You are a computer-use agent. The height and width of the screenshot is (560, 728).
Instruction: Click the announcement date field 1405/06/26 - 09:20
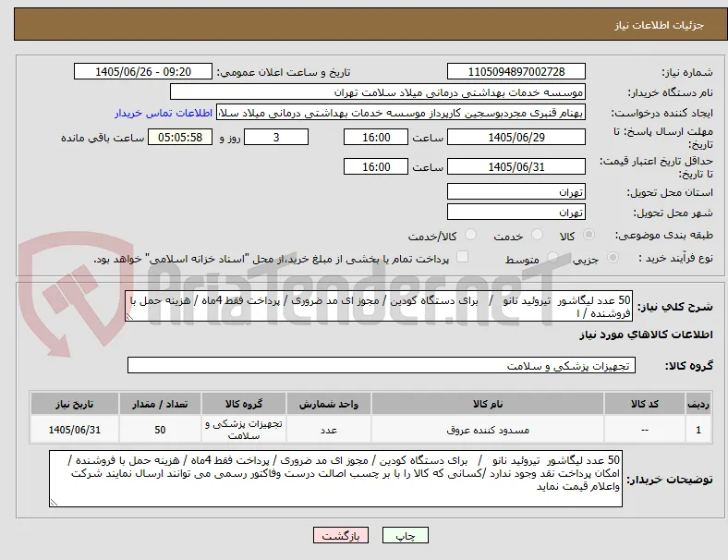(143, 72)
